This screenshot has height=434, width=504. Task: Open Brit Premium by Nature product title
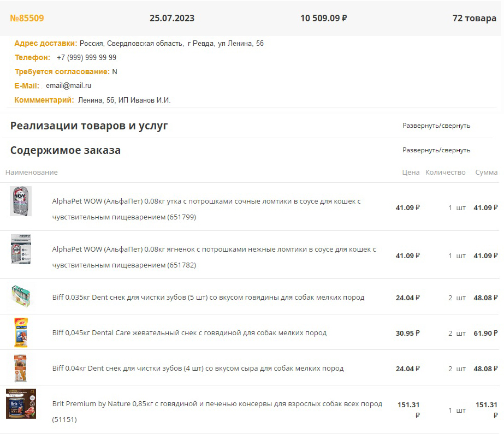pyautogui.click(x=217, y=404)
